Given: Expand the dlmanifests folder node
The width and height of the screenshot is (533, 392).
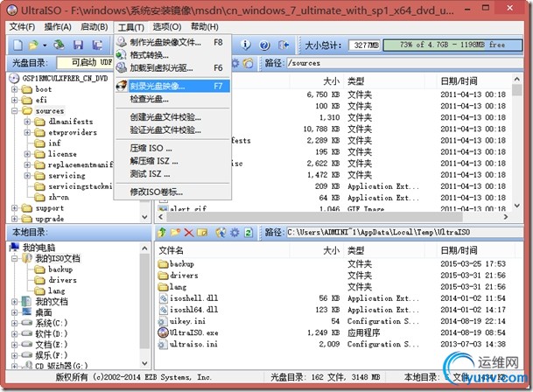Looking at the screenshot, I should coord(27,122).
